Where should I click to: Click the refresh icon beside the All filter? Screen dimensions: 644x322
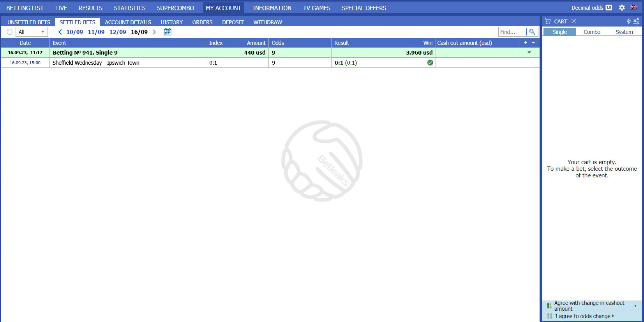(x=9, y=32)
